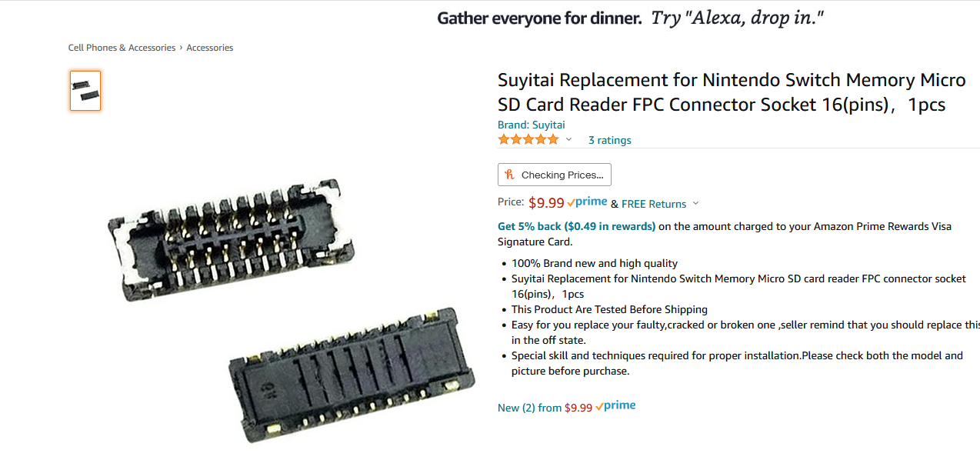Open the 3 ratings link
The image size is (980, 470).
(610, 140)
